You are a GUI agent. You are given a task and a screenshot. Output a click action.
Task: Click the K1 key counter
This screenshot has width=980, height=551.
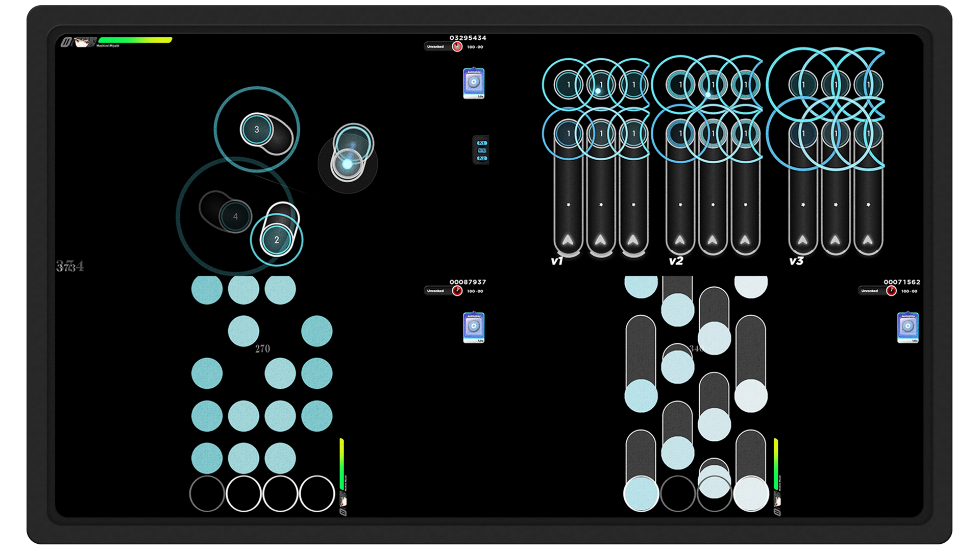point(482,143)
